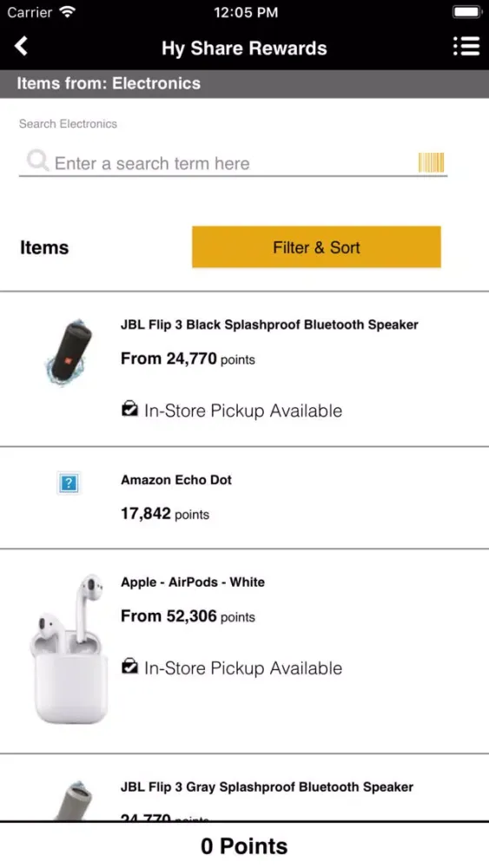Open JBL Flip 3 Black Splashproof Speaker

pos(244,369)
